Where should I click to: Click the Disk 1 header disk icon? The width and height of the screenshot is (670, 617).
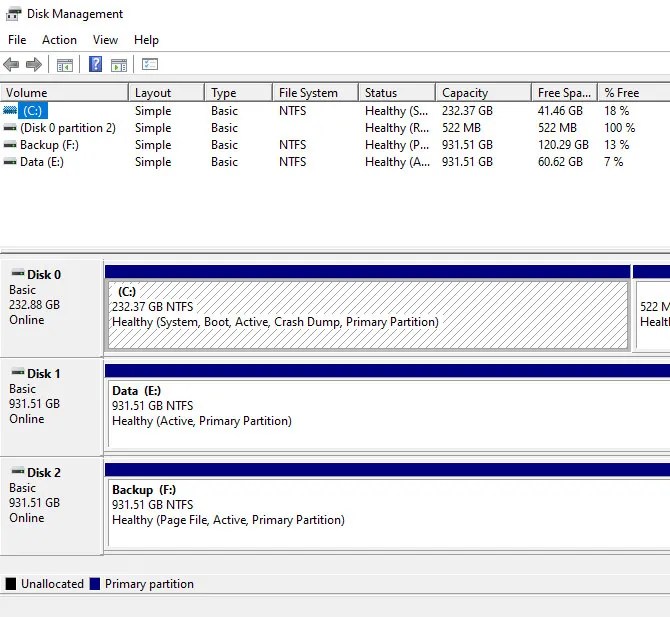(x=18, y=372)
